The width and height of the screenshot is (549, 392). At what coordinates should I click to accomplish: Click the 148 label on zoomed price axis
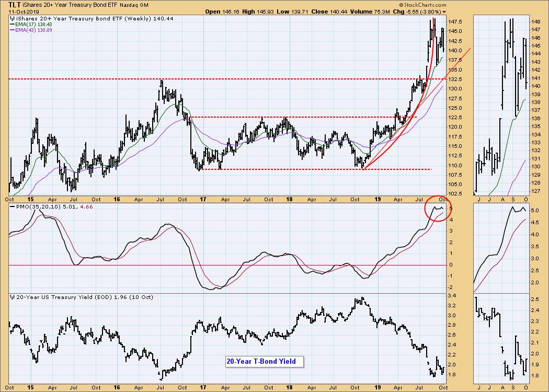tap(535, 21)
